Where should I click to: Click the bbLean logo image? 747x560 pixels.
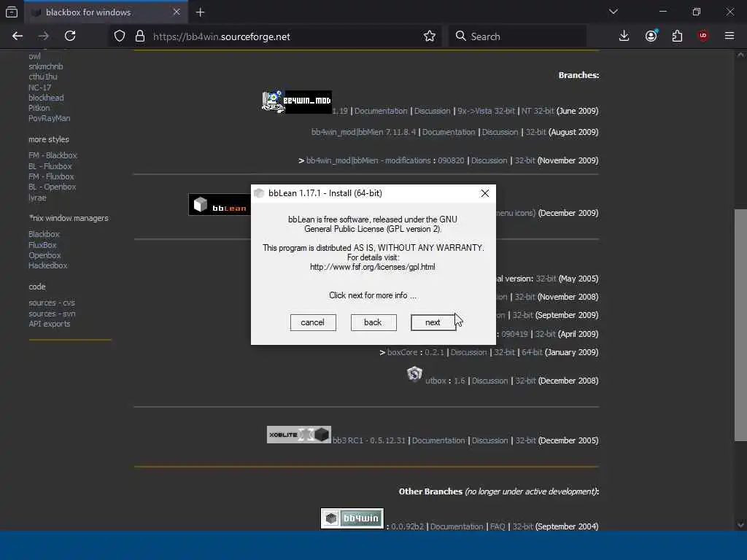[220, 205]
